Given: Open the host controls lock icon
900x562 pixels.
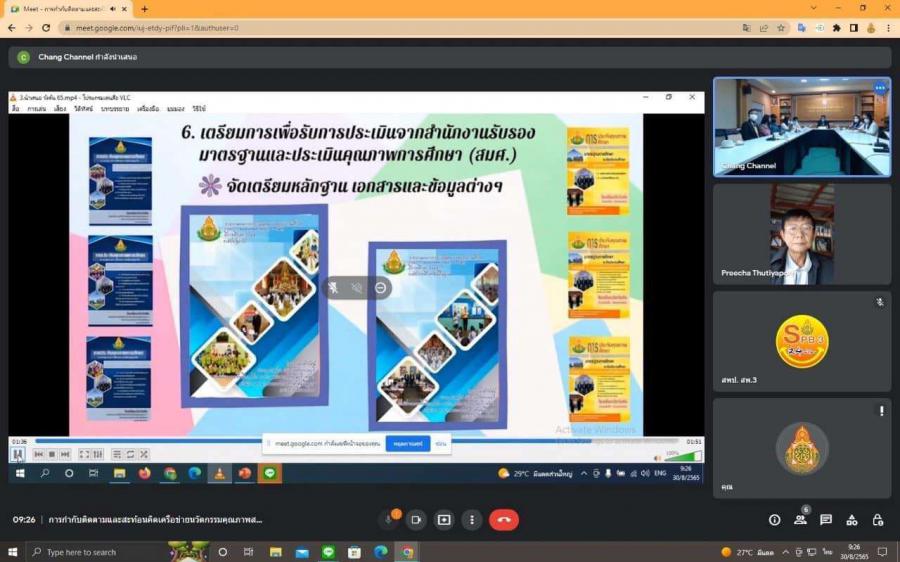Looking at the screenshot, I should pyautogui.click(x=878, y=520).
